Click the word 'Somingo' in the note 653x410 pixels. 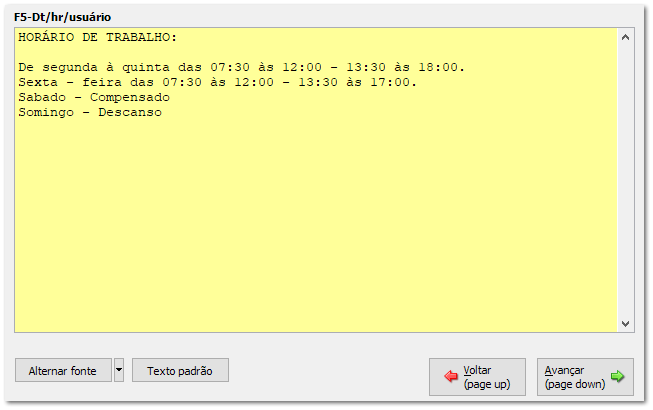pyautogui.click(x=46, y=113)
